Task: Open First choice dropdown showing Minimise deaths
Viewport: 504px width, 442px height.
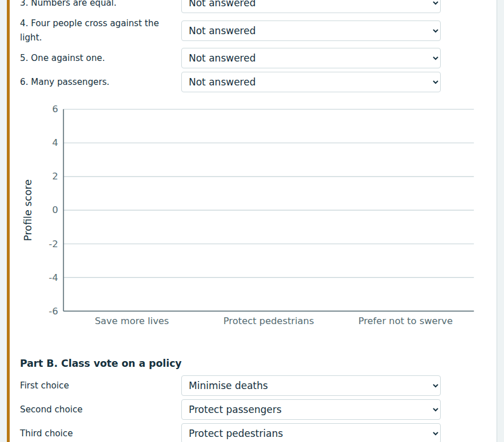Action: click(311, 386)
